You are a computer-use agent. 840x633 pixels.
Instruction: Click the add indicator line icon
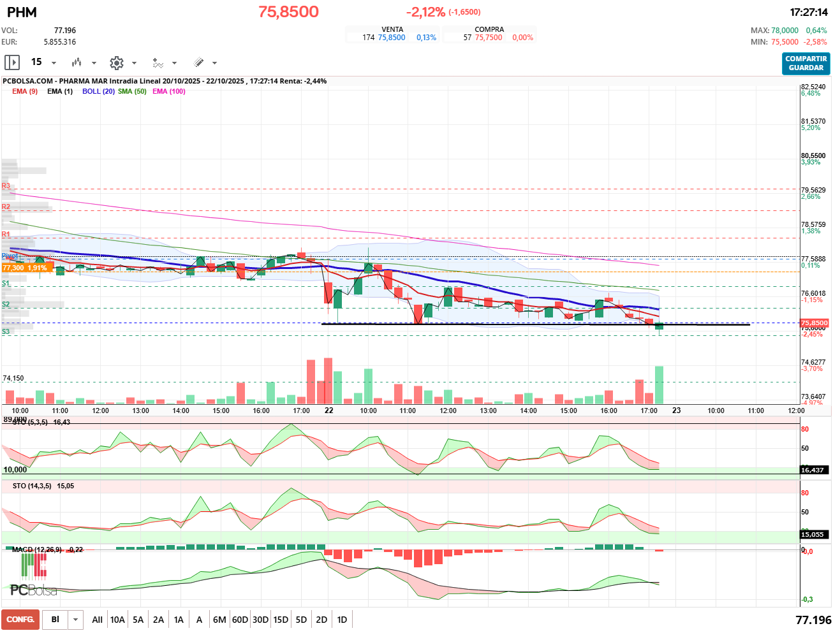click(x=158, y=62)
